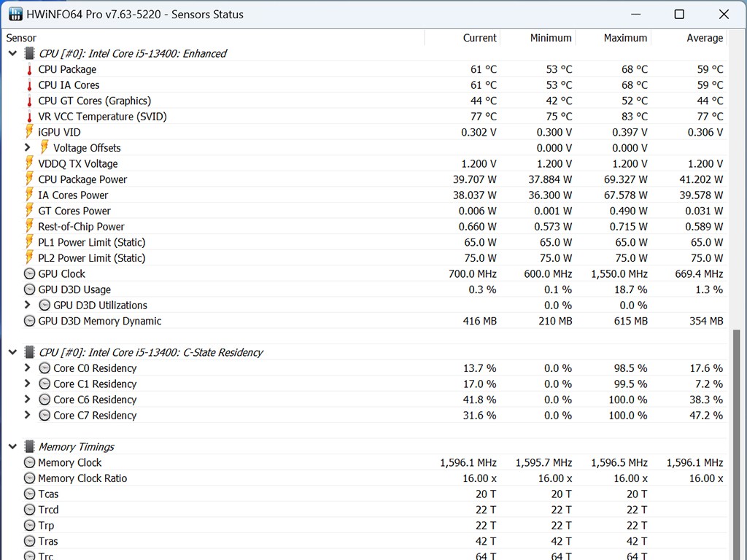Viewport: 747px width, 560px height.
Task: Click the thermometer icon beside CPU Package
Action: [29, 69]
